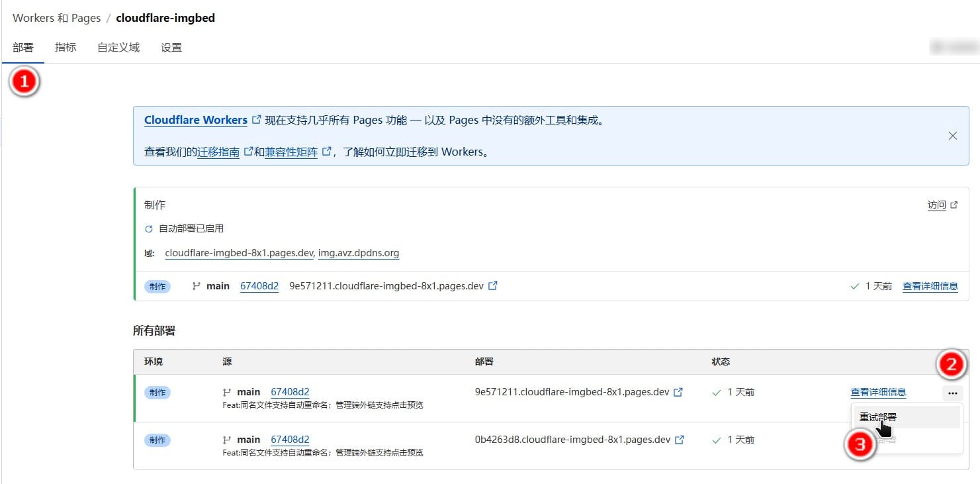Click the Workers 和 Pages breadcrumb
This screenshot has width=980, height=484.
(57, 18)
